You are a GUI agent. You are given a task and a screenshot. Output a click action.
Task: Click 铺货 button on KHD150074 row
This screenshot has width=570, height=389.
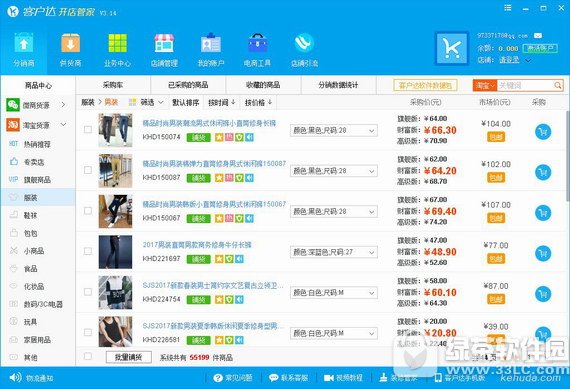click(198, 137)
